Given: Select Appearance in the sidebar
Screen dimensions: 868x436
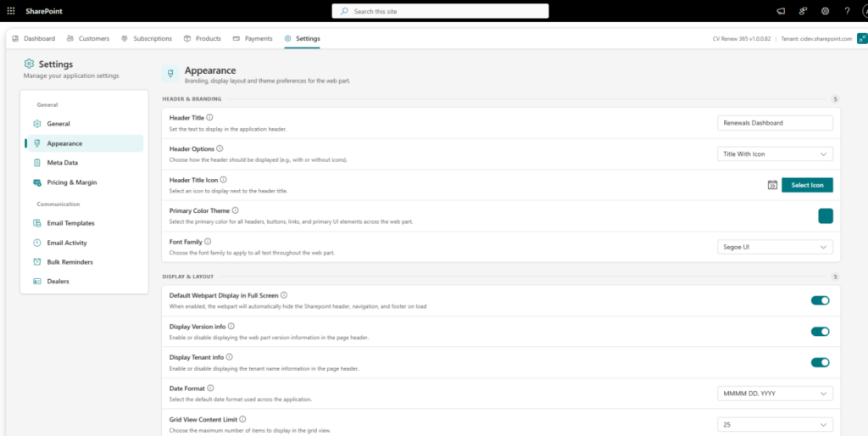Looking at the screenshot, I should pyautogui.click(x=86, y=143).
